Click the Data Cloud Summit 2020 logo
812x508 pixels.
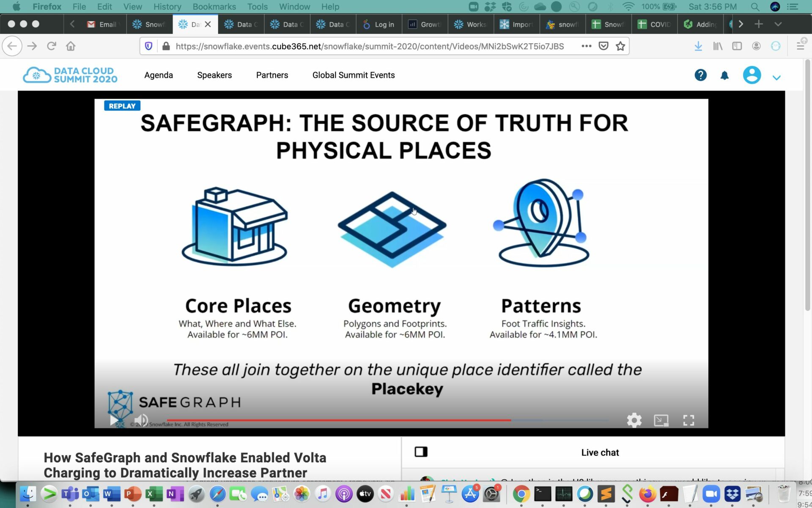pyautogui.click(x=70, y=75)
